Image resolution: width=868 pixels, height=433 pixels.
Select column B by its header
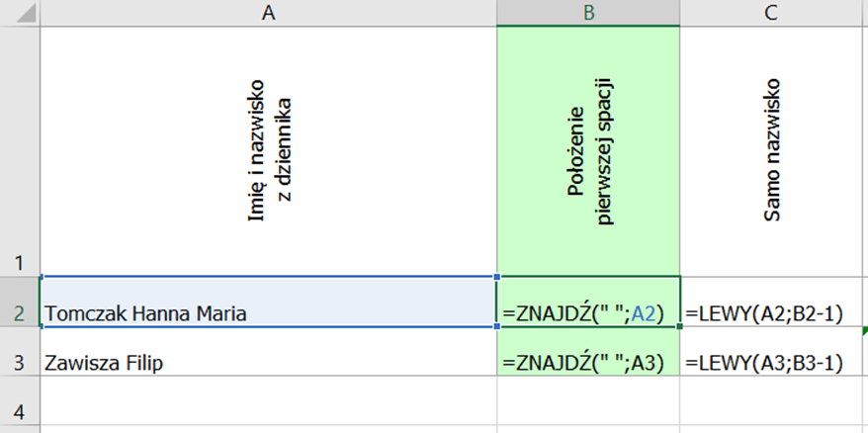(x=588, y=13)
